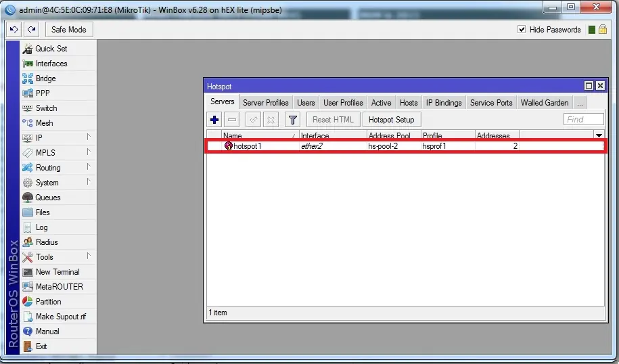Expand the MPLS submenu

click(x=58, y=153)
